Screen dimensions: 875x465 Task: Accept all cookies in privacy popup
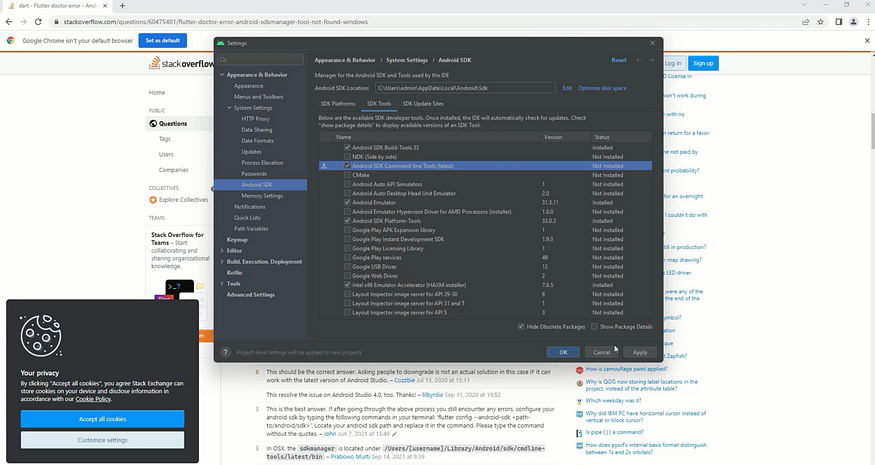(103, 419)
